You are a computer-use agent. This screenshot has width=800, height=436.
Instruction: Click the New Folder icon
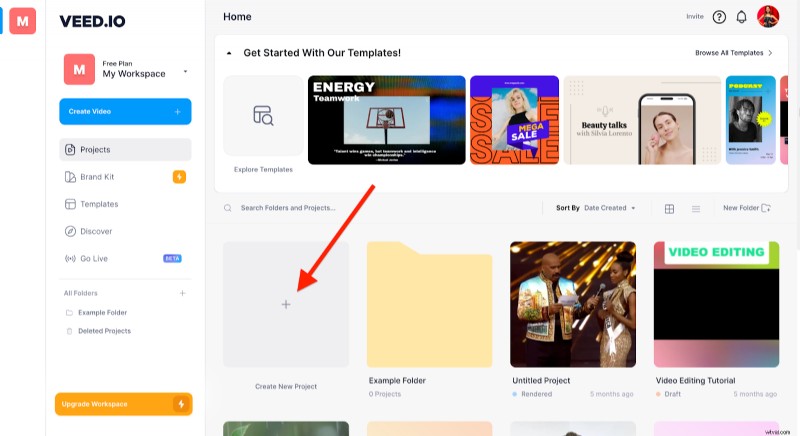pyautogui.click(x=766, y=208)
